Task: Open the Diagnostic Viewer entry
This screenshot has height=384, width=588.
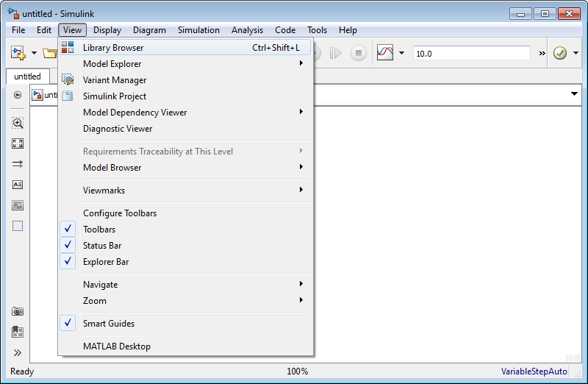Action: click(x=185, y=129)
